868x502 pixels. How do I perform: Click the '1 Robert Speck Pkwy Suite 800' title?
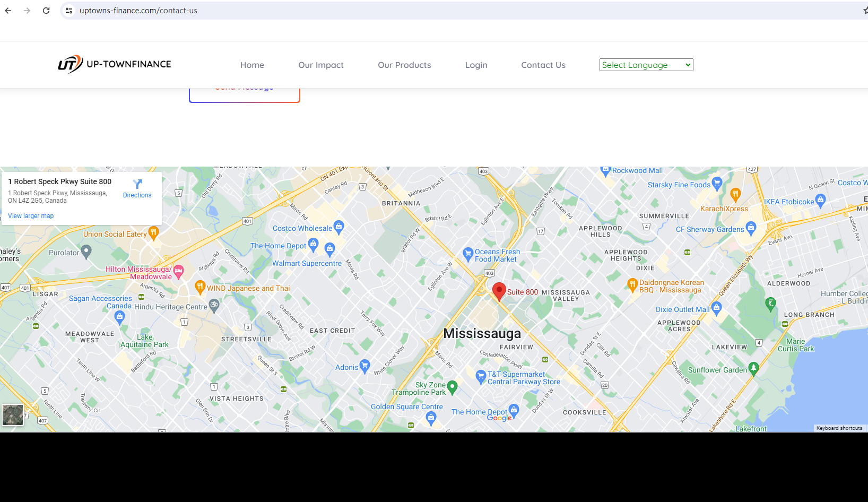pyautogui.click(x=60, y=181)
